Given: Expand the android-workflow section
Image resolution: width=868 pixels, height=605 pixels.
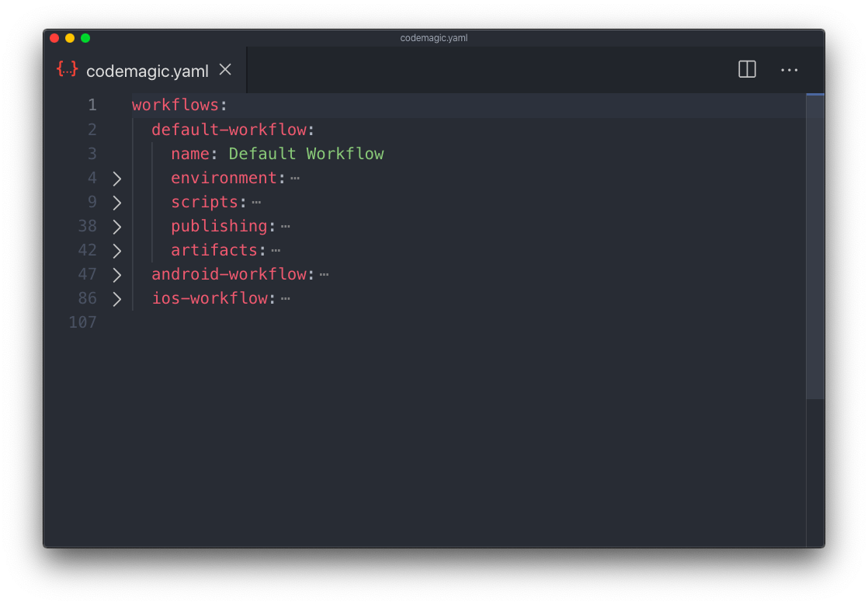Looking at the screenshot, I should 116,274.
